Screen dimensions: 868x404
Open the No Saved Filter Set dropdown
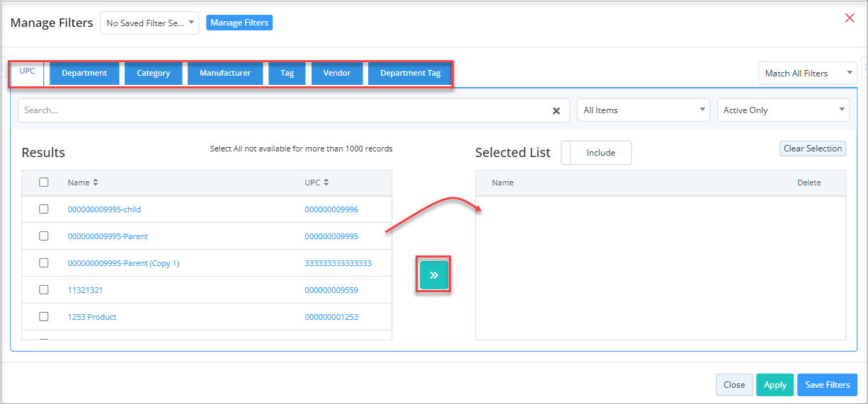tap(149, 23)
